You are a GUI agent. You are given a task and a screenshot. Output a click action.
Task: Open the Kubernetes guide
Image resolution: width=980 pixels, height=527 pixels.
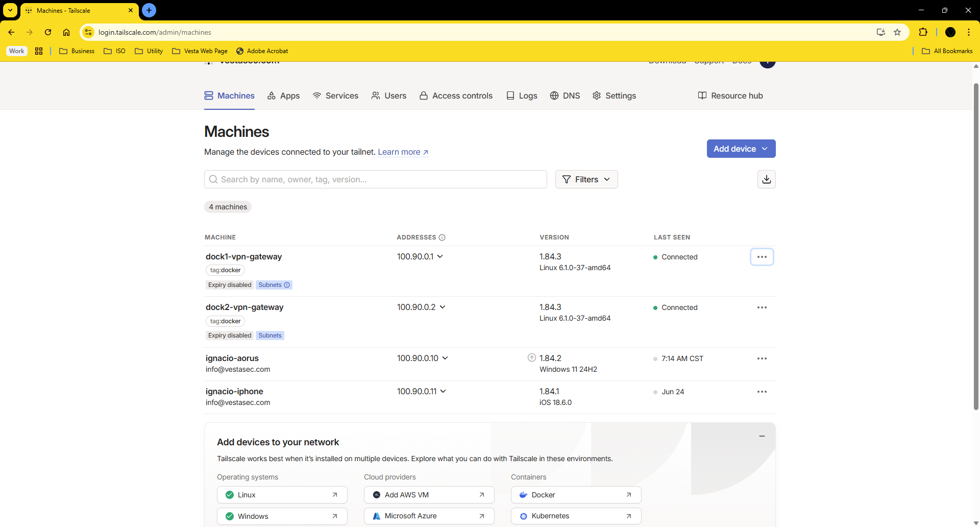pyautogui.click(x=576, y=516)
